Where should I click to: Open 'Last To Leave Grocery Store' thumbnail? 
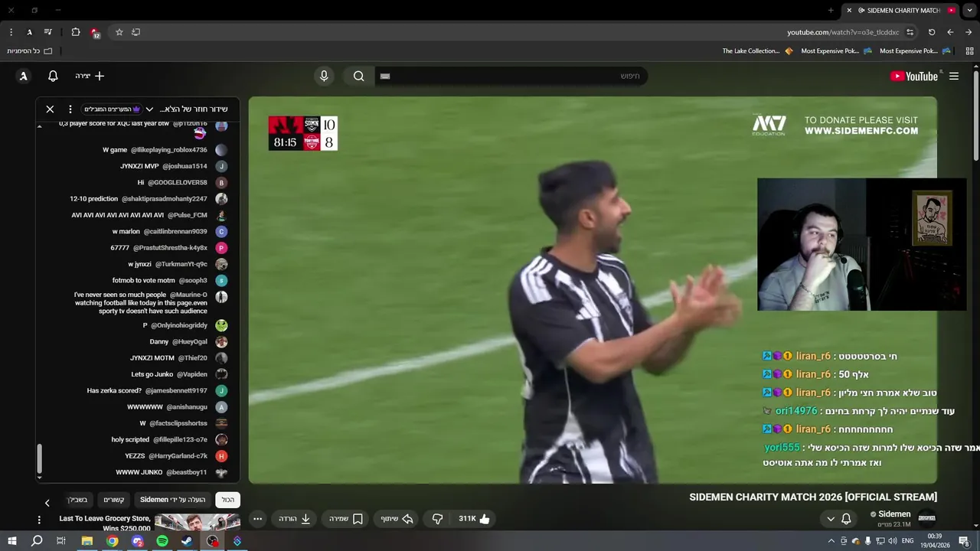point(198,522)
